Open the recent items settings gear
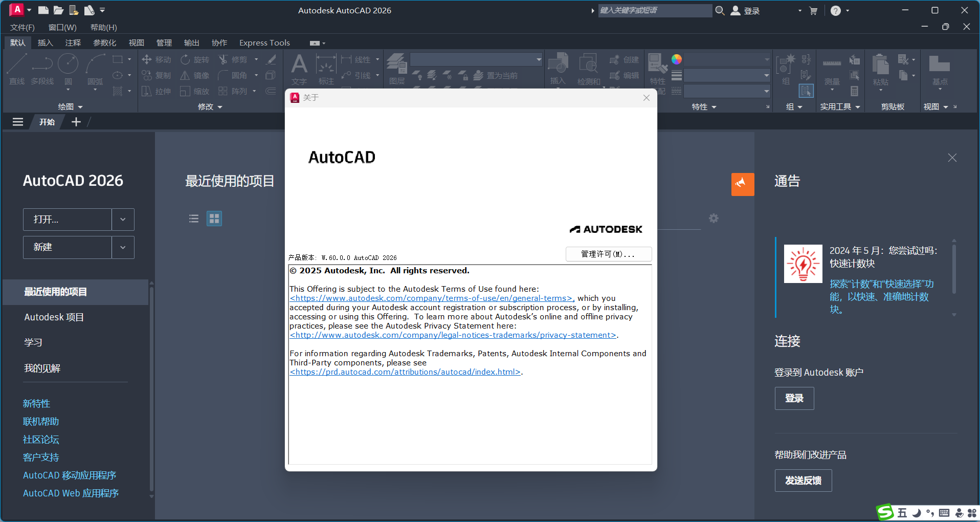 tap(714, 219)
